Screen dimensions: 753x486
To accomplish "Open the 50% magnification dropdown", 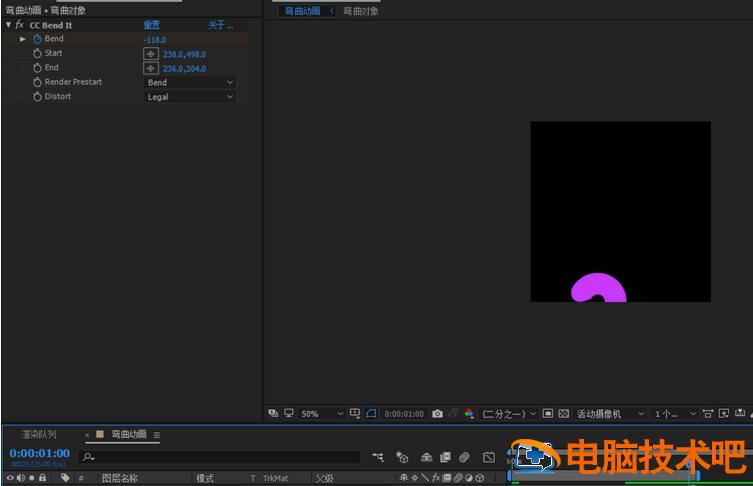I will pos(322,413).
